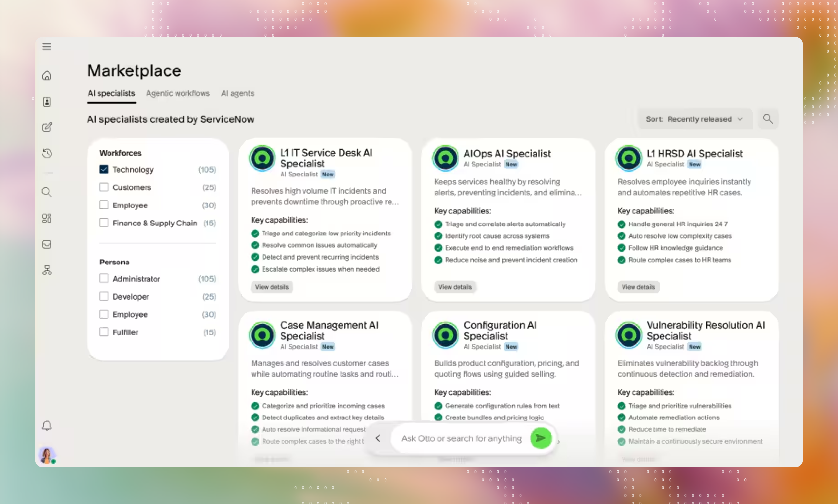Click the Configuration AI Specialist logo

445,335
